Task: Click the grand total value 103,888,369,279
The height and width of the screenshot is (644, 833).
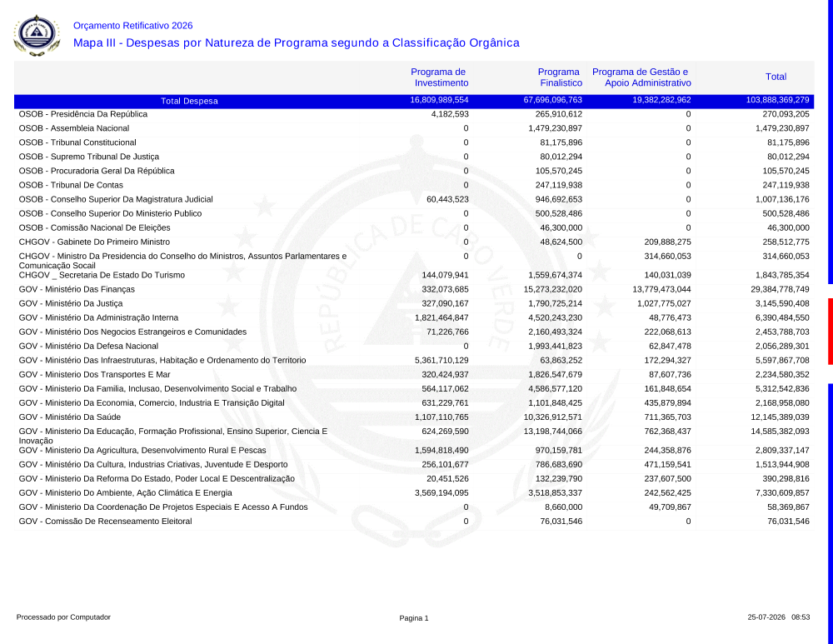Action: click(777, 100)
